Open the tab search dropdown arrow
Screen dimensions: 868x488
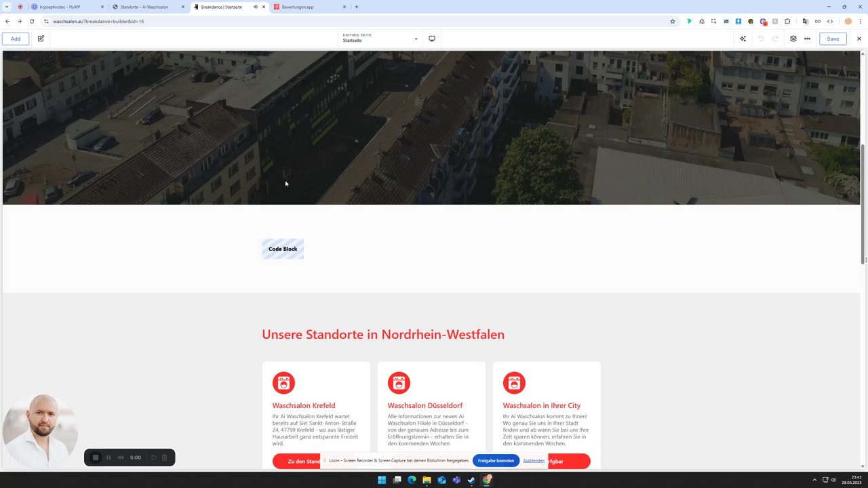pos(7,7)
